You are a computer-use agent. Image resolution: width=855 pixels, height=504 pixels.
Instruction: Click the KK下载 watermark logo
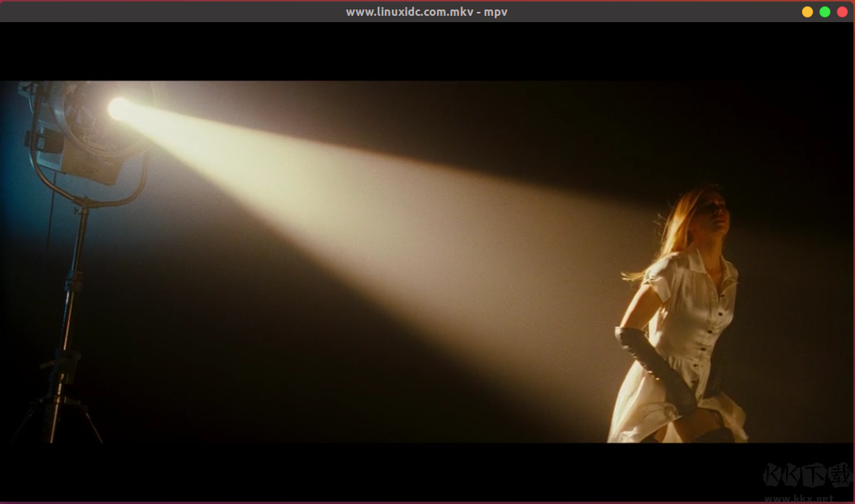(796, 475)
